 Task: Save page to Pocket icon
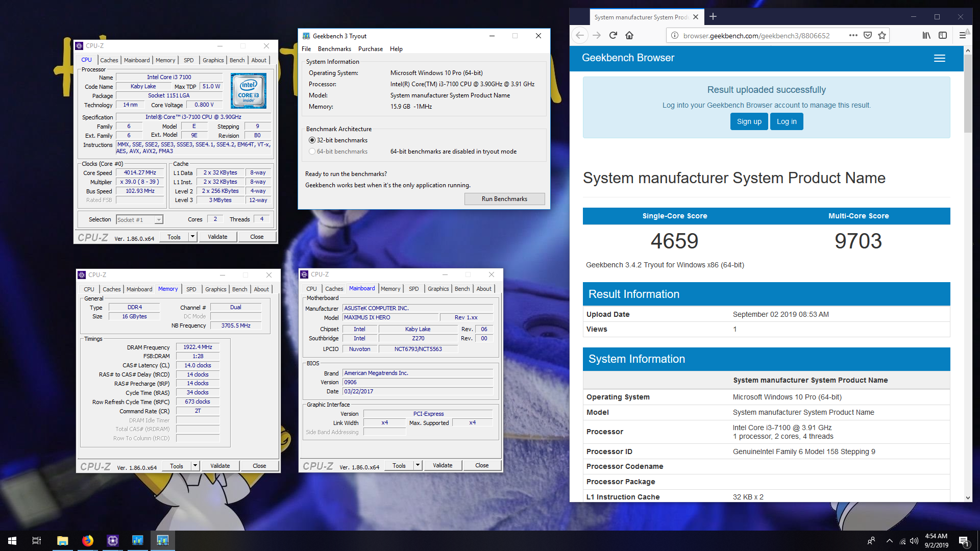tap(867, 35)
